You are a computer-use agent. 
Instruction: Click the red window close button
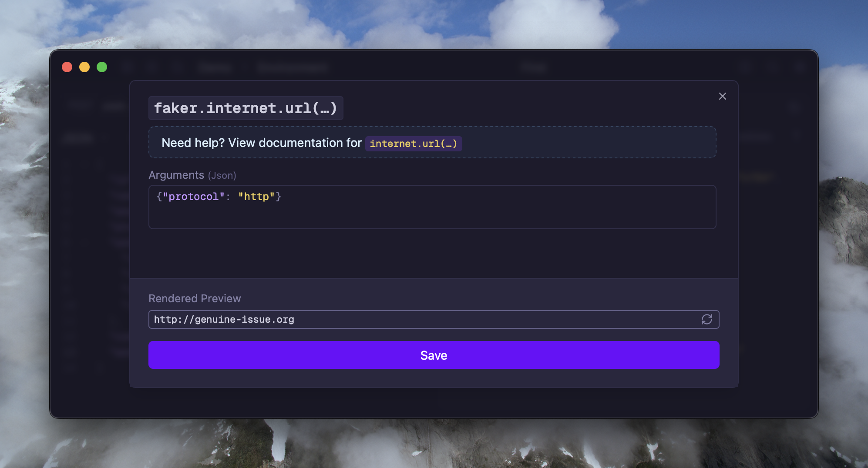pyautogui.click(x=67, y=67)
